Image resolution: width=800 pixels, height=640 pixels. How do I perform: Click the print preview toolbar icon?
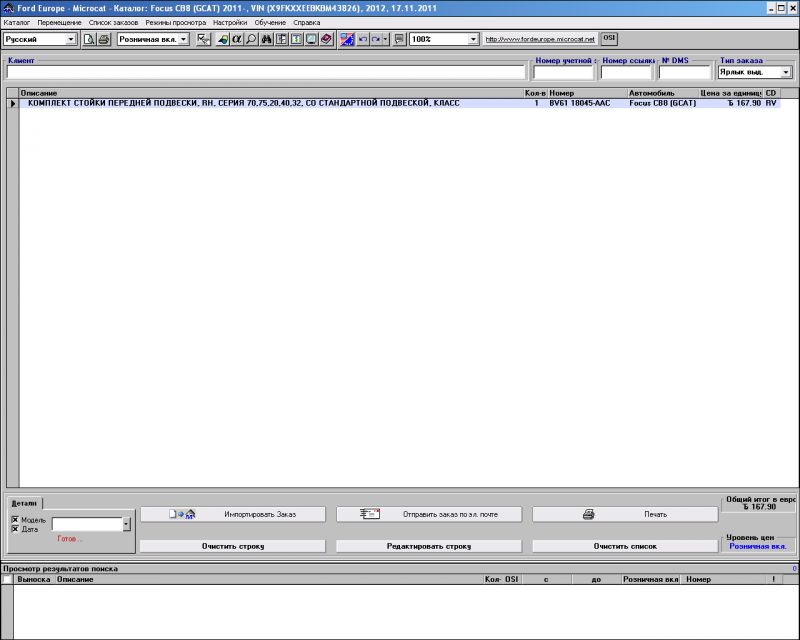pos(89,39)
